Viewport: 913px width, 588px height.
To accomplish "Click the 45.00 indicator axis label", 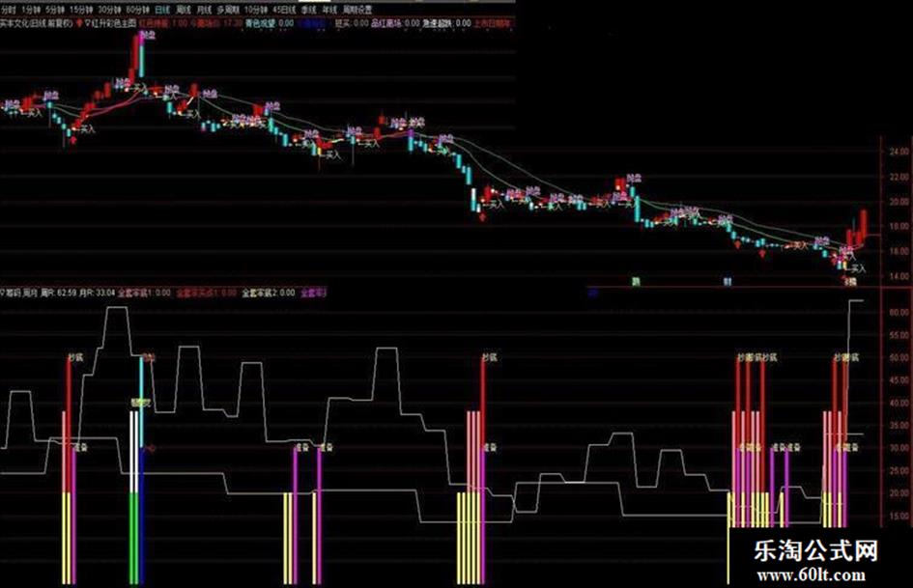I will point(899,380).
